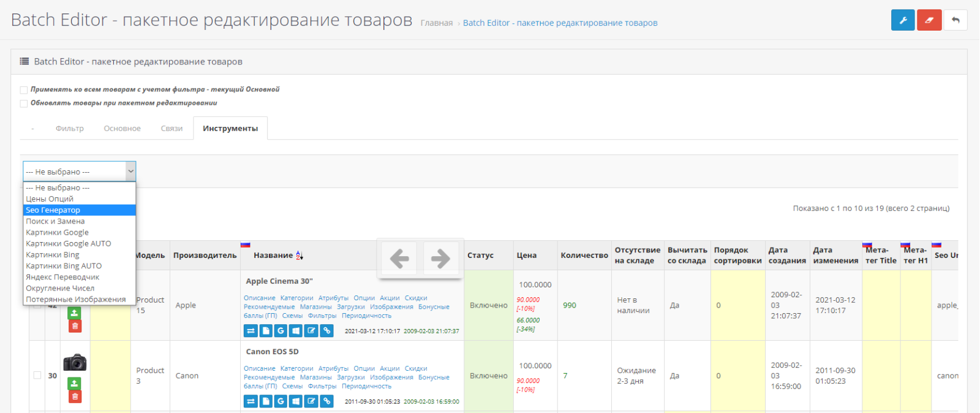This screenshot has height=413, width=980.
Task: Choose 'Картинки Google AUTO' from the dropdown
Action: (x=80, y=243)
